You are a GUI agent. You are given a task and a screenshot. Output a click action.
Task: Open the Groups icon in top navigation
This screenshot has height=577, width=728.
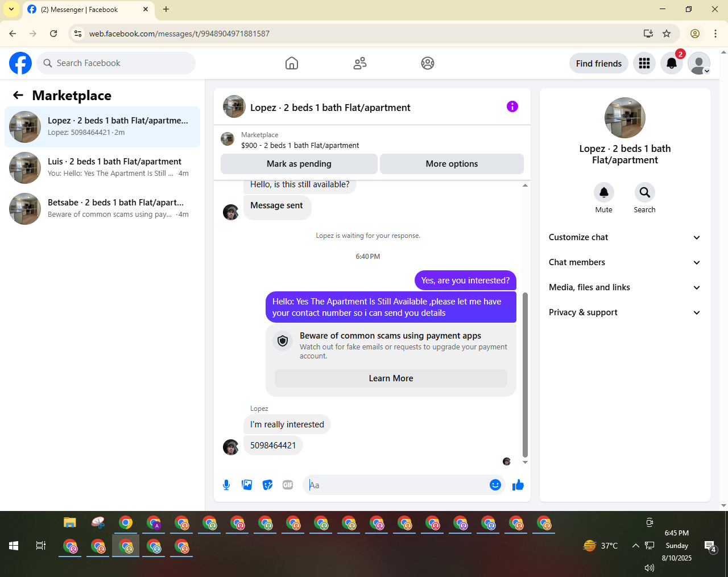click(428, 63)
